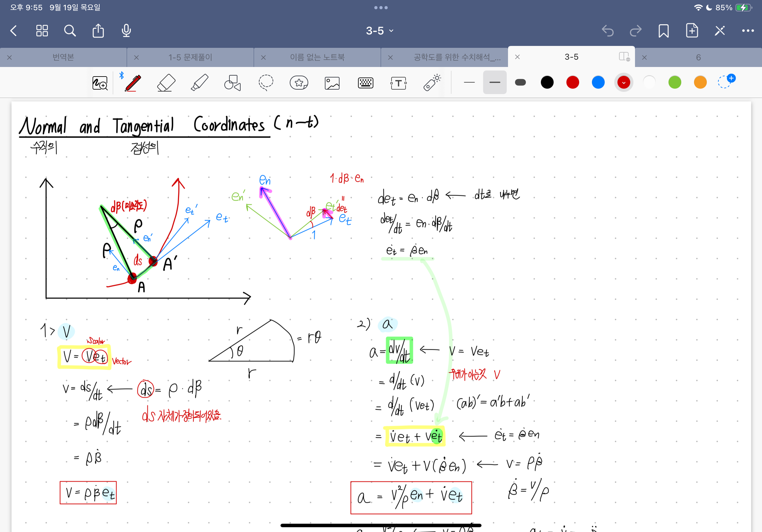Expand the 3-5 document title dropdown
This screenshot has height=532, width=762.
pos(380,31)
